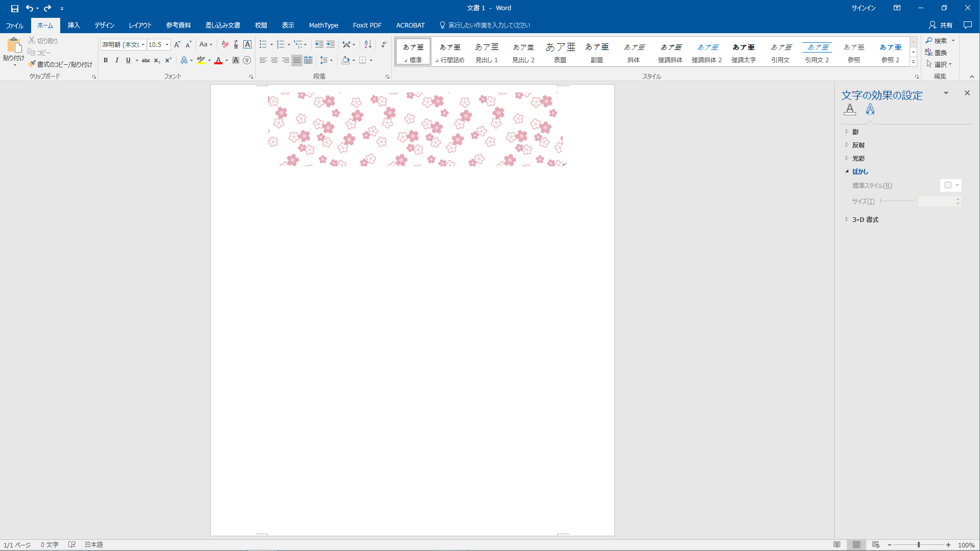Adjust the zoom slider in status bar
Image resolution: width=980 pixels, height=551 pixels.
pyautogui.click(x=919, y=545)
